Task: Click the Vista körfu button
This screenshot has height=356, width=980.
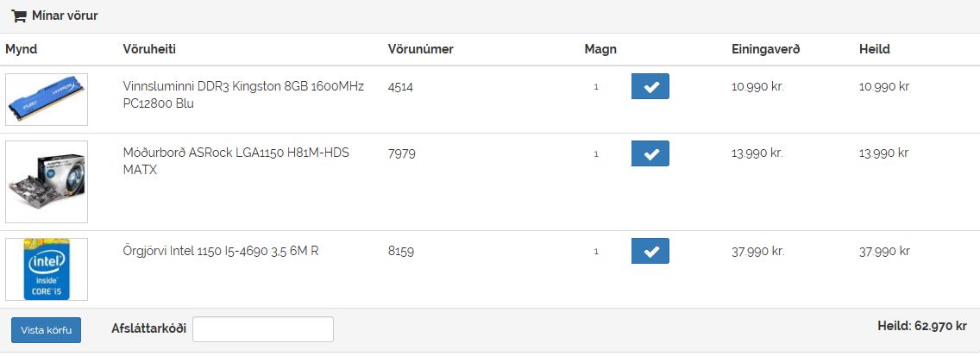Action: pos(46,329)
